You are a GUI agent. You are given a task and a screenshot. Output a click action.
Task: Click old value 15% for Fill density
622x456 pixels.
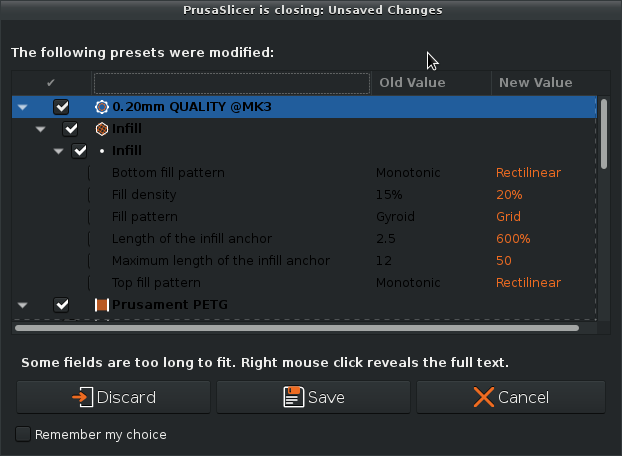[x=389, y=195]
